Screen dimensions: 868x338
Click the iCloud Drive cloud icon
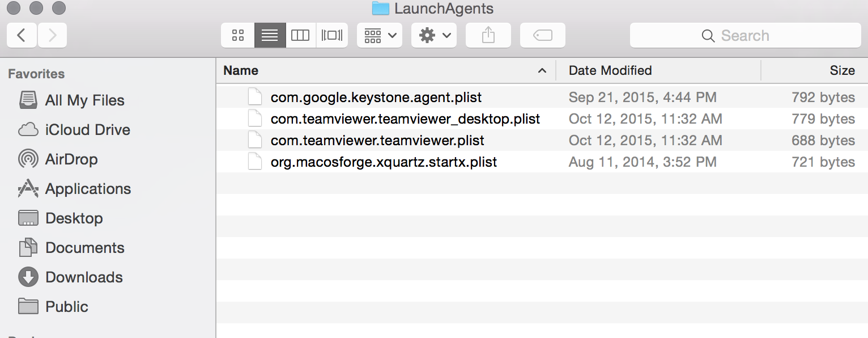28,130
